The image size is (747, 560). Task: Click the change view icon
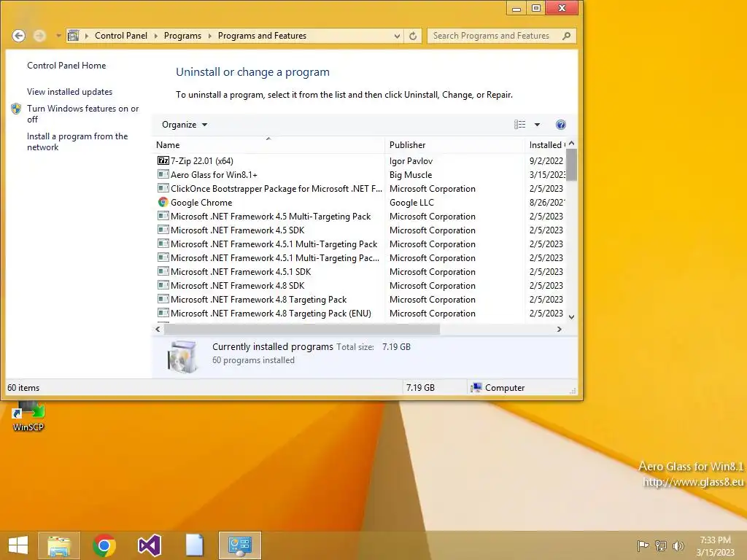pos(519,125)
